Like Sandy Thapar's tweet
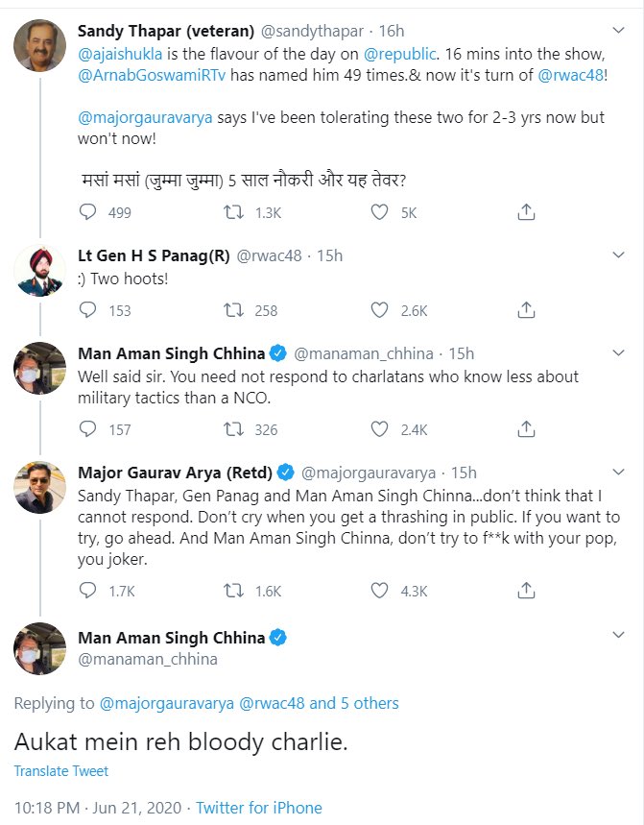The image size is (644, 825). point(379,212)
